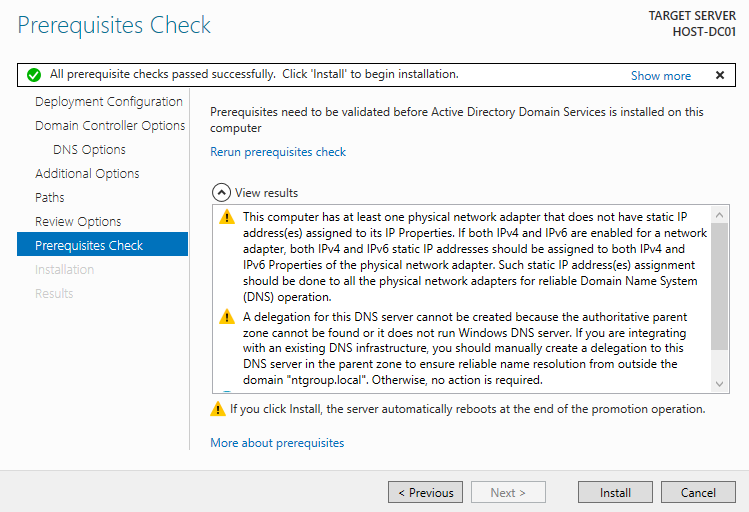Open Additional Options step

pos(87,174)
